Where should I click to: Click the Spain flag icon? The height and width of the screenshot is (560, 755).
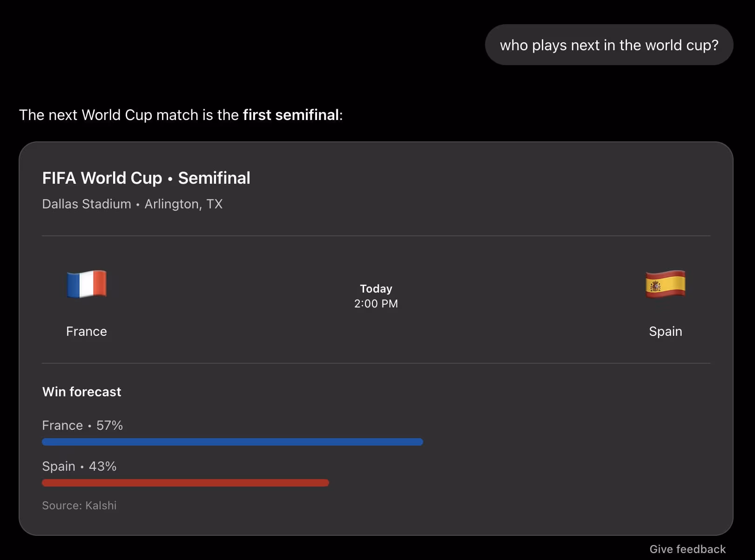pos(666,284)
